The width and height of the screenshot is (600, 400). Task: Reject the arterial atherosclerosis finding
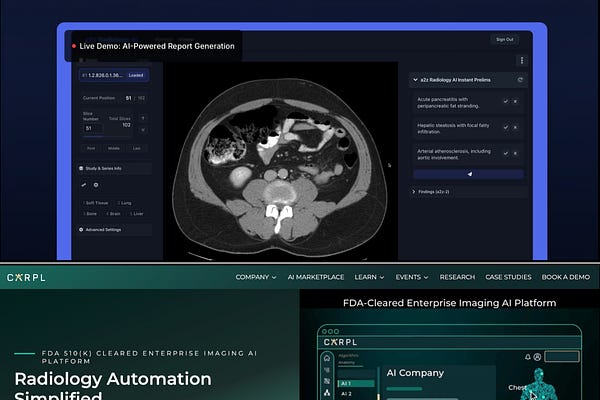click(x=515, y=153)
